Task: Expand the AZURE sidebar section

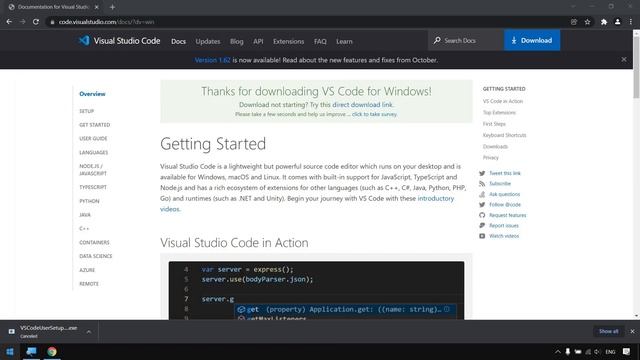Action: click(87, 270)
